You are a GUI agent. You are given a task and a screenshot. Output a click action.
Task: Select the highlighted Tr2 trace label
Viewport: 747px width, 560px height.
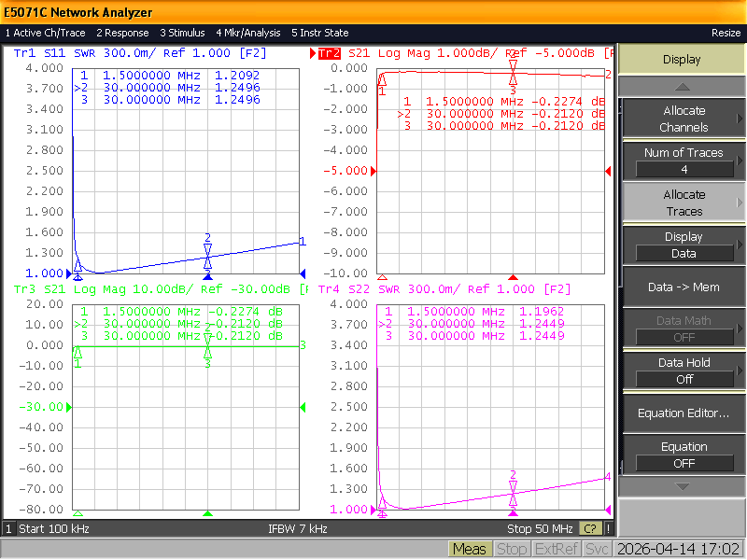click(330, 53)
